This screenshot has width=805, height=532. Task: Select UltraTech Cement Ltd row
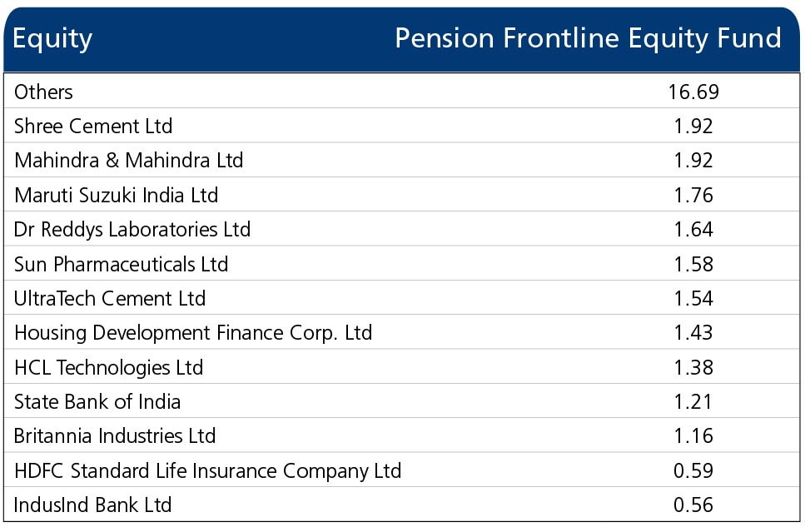[x=401, y=298]
